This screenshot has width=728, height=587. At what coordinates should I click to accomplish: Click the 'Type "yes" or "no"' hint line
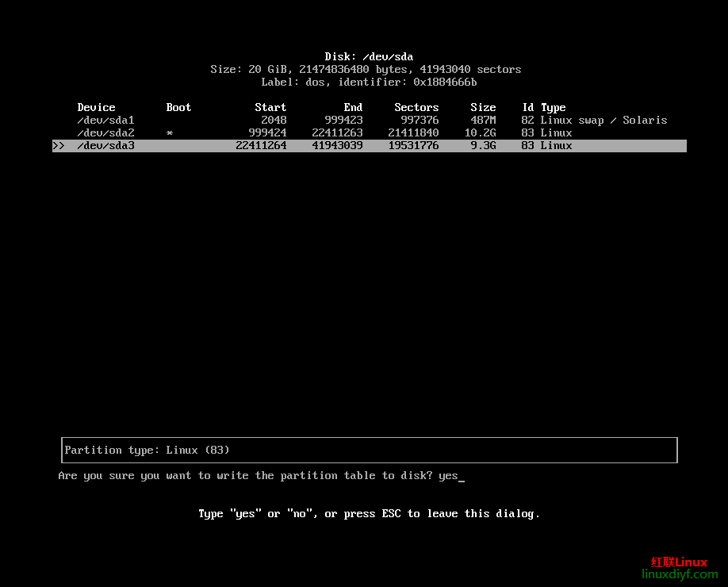369,514
